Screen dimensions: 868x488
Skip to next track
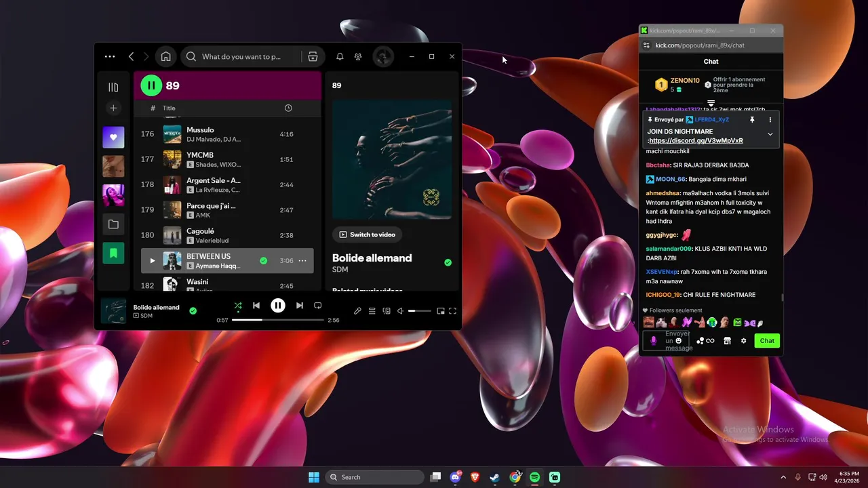299,306
